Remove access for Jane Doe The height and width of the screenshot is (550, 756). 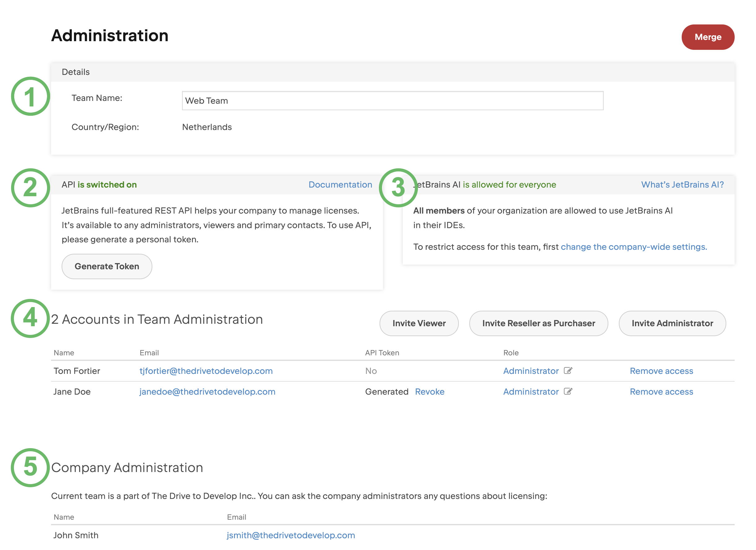click(x=661, y=391)
